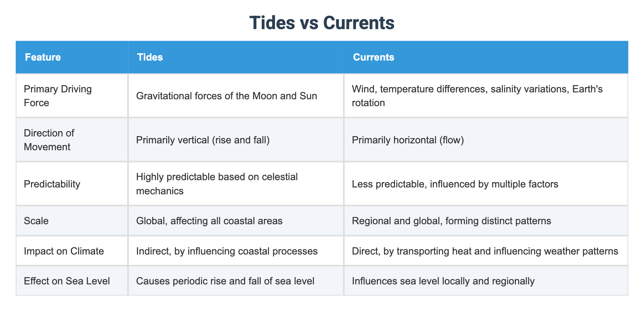
Task: Click the 'Tides vs Currents' title
Action: coord(322,23)
